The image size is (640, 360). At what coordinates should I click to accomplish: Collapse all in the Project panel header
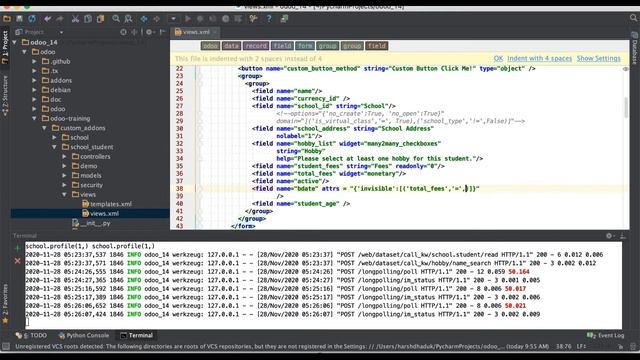pyautogui.click(x=134, y=32)
